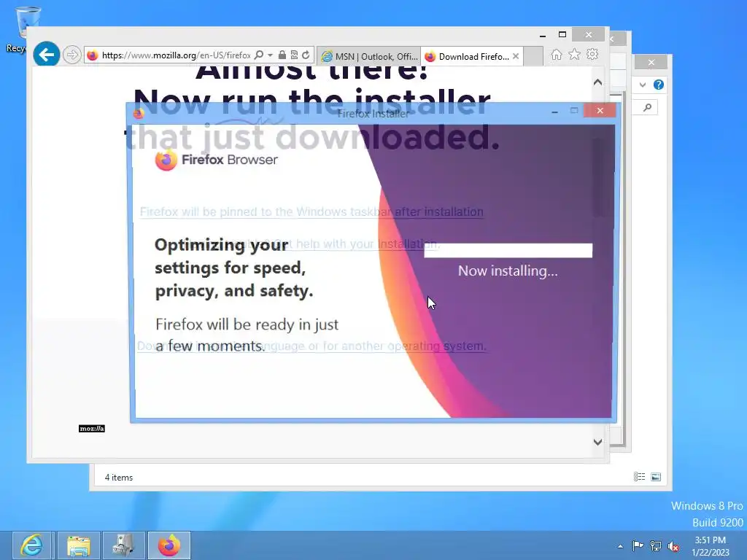Image resolution: width=747 pixels, height=560 pixels.
Task: Click the Firefox Installer title bar icon
Action: point(139,113)
